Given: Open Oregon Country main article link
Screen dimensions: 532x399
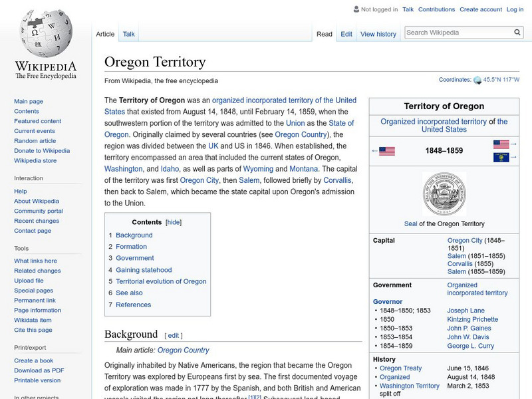Looking at the screenshot, I should pyautogui.click(x=184, y=350).
